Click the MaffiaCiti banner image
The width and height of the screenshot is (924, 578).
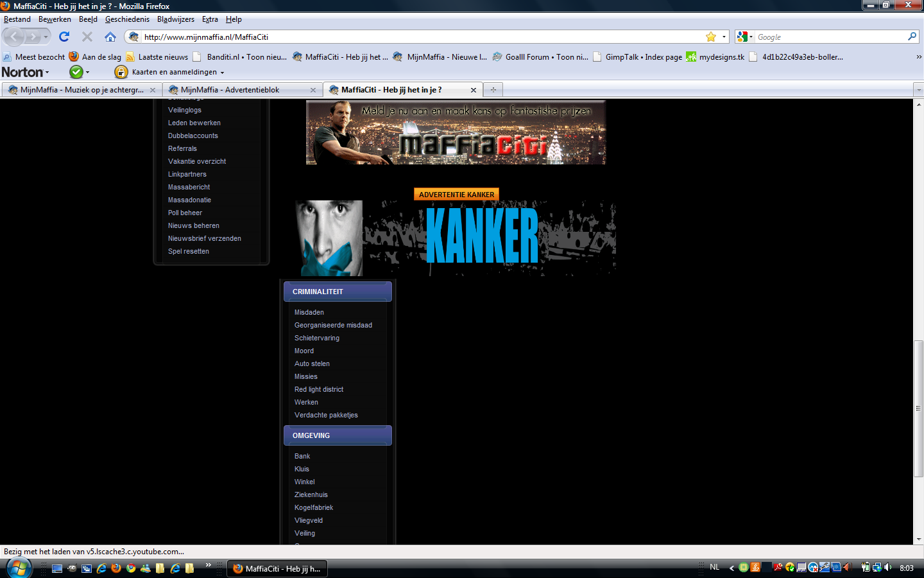tap(456, 132)
